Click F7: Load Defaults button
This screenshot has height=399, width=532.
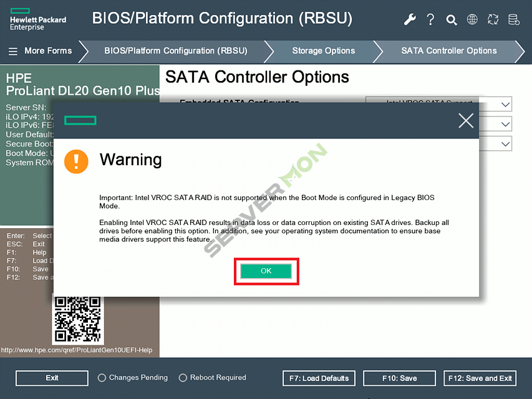[x=319, y=378]
